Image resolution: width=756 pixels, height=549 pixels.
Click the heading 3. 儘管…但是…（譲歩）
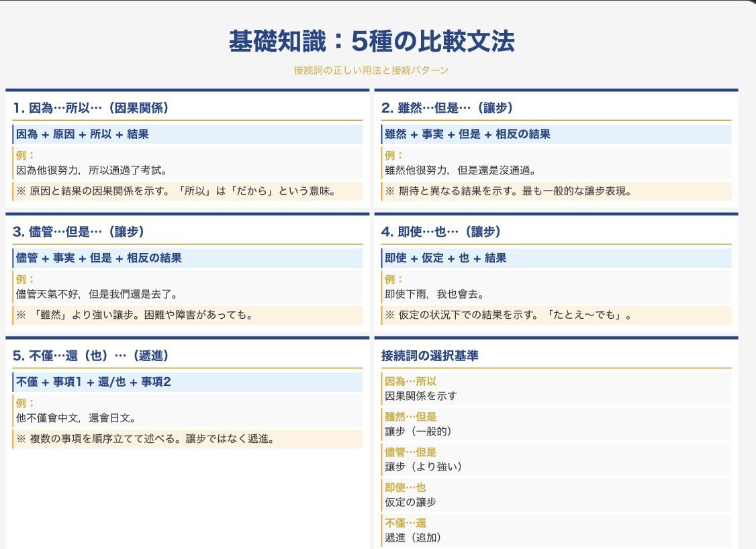coord(79,232)
